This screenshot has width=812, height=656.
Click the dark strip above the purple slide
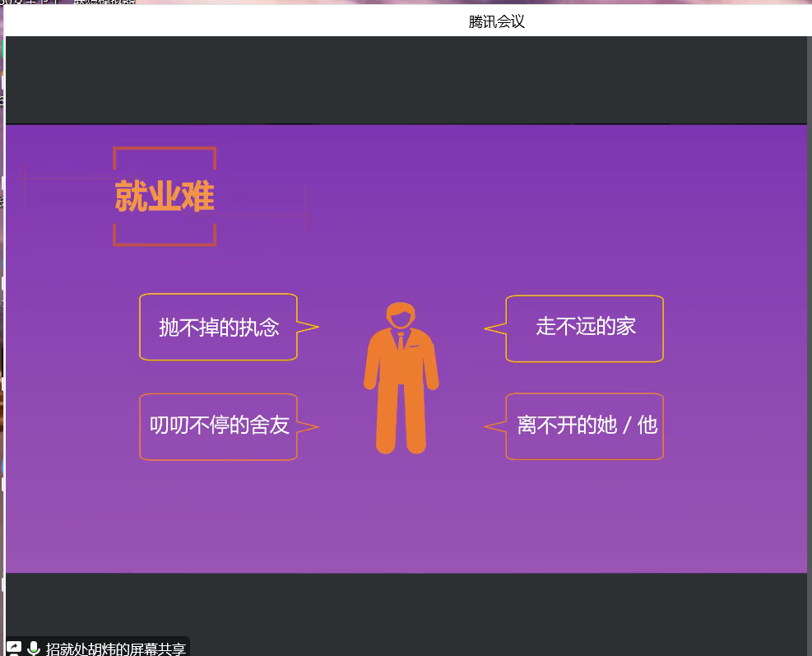coord(411,78)
